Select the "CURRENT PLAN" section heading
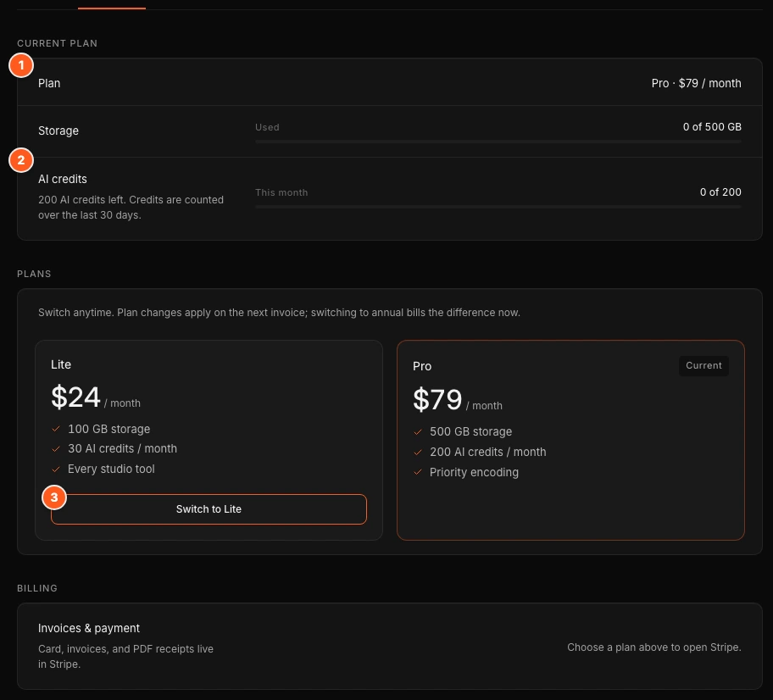 pyautogui.click(x=57, y=43)
